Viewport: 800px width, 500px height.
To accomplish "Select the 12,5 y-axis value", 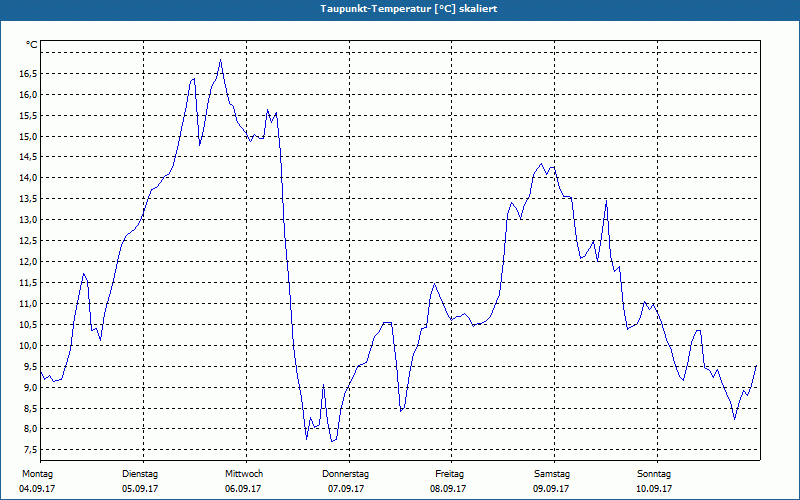I will tap(28, 241).
